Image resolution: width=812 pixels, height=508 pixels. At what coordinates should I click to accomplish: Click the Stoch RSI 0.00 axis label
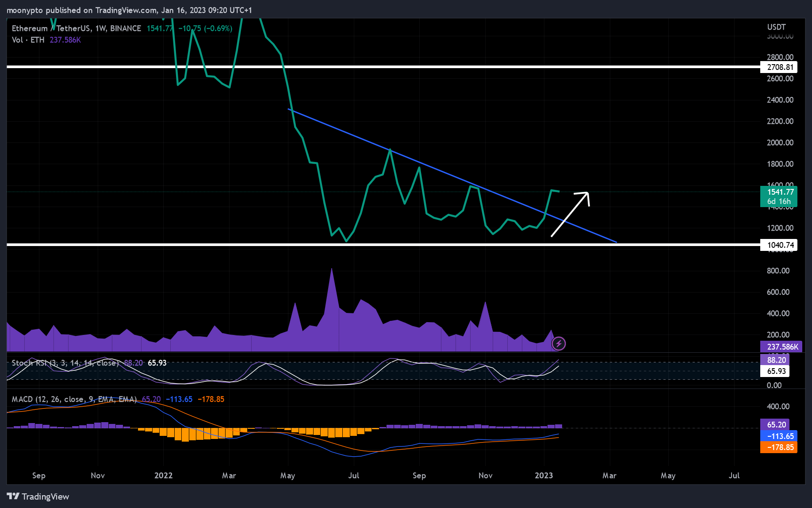click(774, 385)
